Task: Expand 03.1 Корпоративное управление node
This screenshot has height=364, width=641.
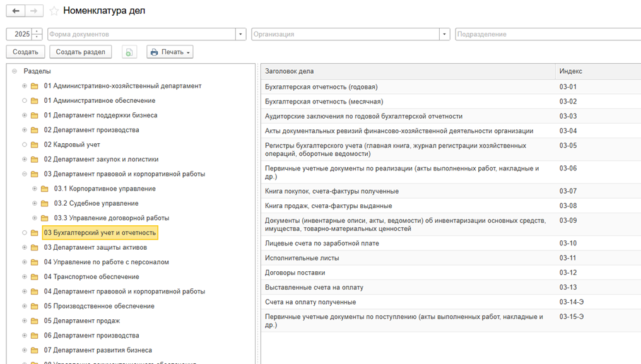Action: [x=35, y=189]
